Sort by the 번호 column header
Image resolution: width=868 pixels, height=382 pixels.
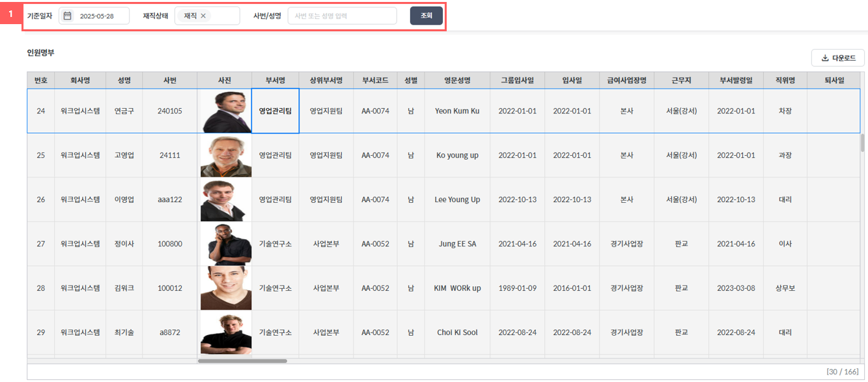pyautogui.click(x=41, y=80)
